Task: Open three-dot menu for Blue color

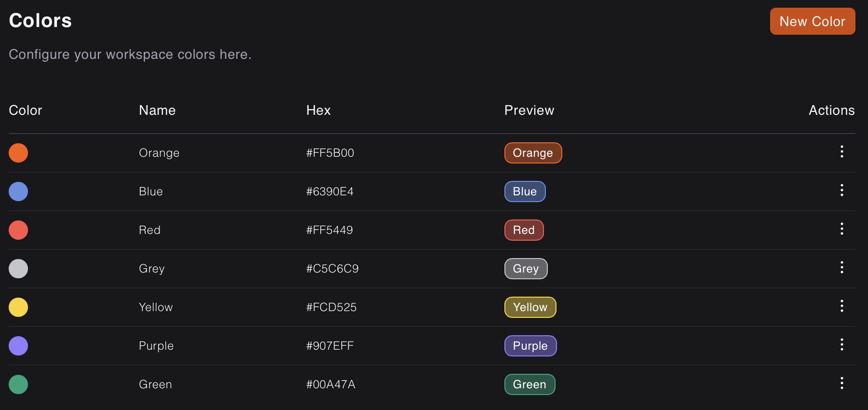Action: (x=841, y=191)
